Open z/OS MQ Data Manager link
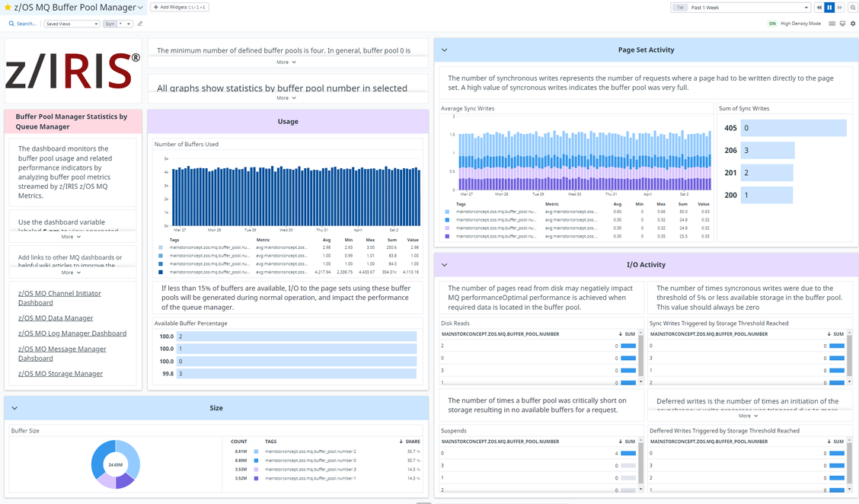Screen dimensions: 859x504 56,317
